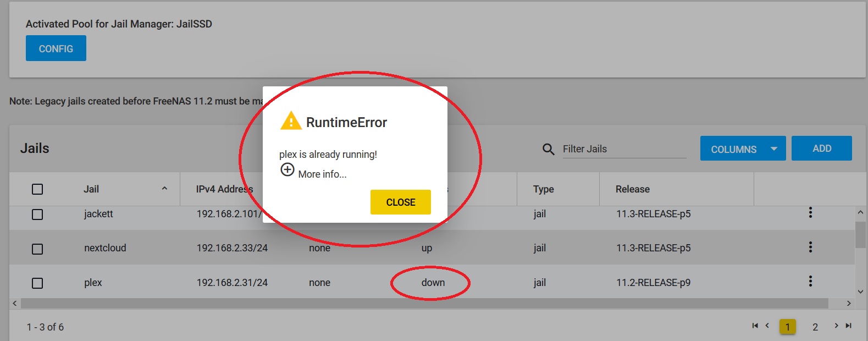Jump to last page icon
This screenshot has width=868, height=341.
(x=849, y=326)
